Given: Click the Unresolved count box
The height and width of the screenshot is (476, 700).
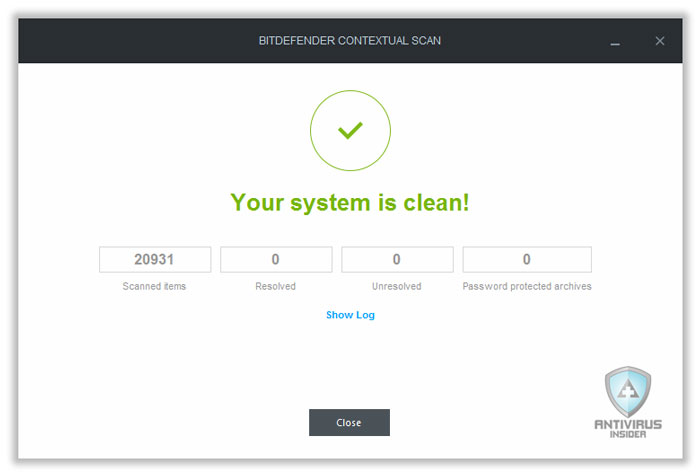Looking at the screenshot, I should point(397,259).
